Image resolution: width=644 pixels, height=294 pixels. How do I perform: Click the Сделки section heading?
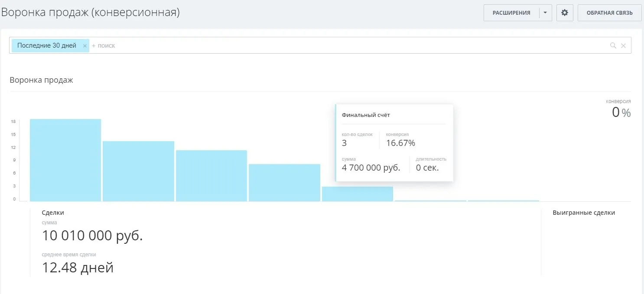53,213
